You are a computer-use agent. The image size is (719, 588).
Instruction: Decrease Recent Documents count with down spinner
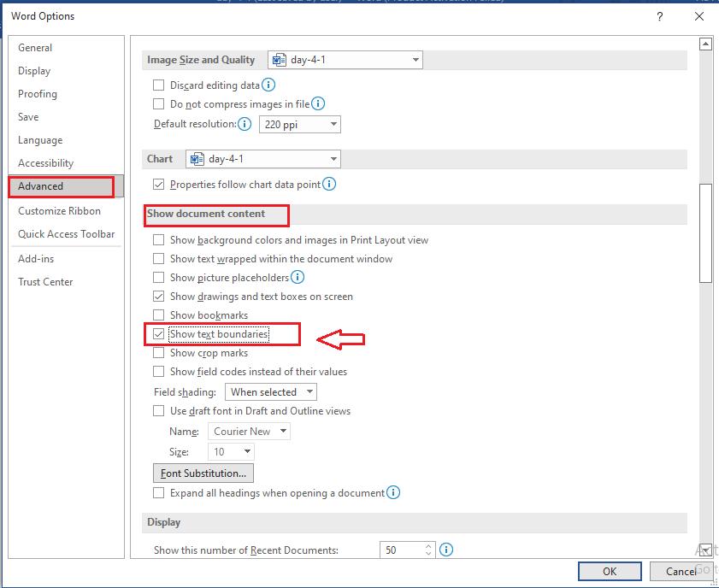click(428, 553)
